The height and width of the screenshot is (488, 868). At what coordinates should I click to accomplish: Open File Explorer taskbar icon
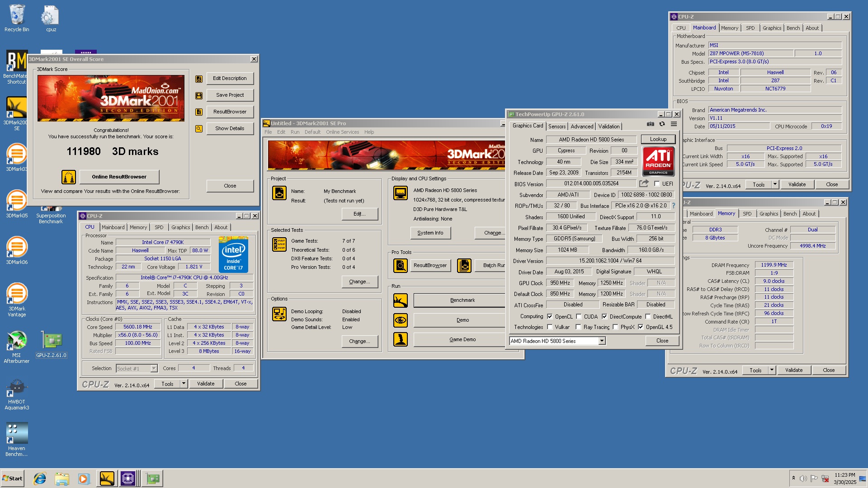click(x=62, y=479)
